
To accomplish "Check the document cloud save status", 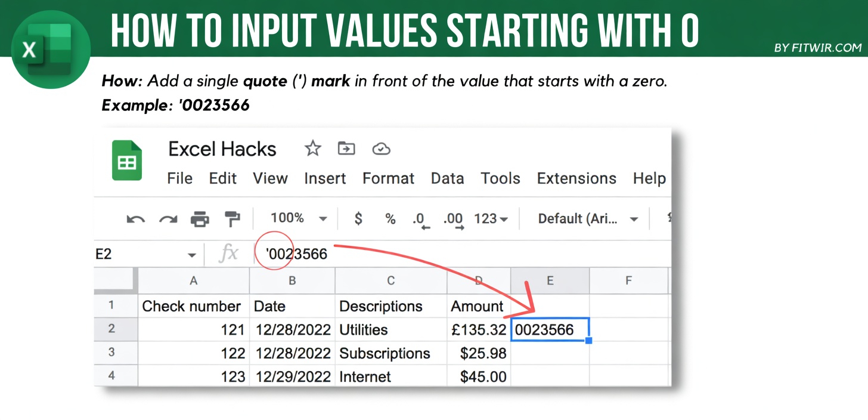I will 381,149.
